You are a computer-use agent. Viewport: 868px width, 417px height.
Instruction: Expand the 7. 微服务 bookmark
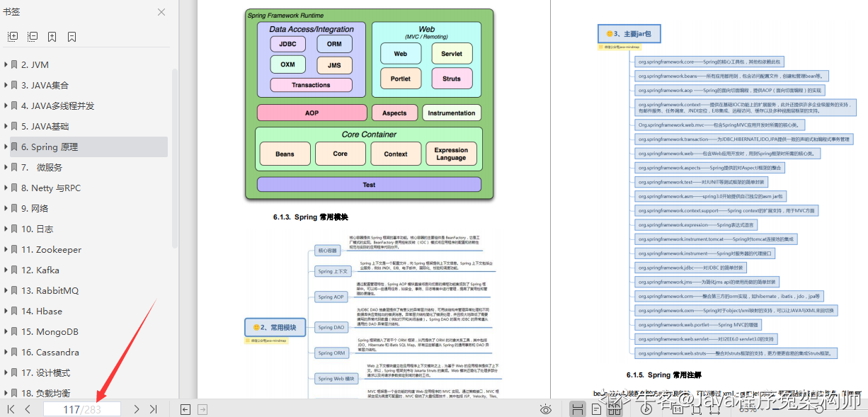point(6,167)
